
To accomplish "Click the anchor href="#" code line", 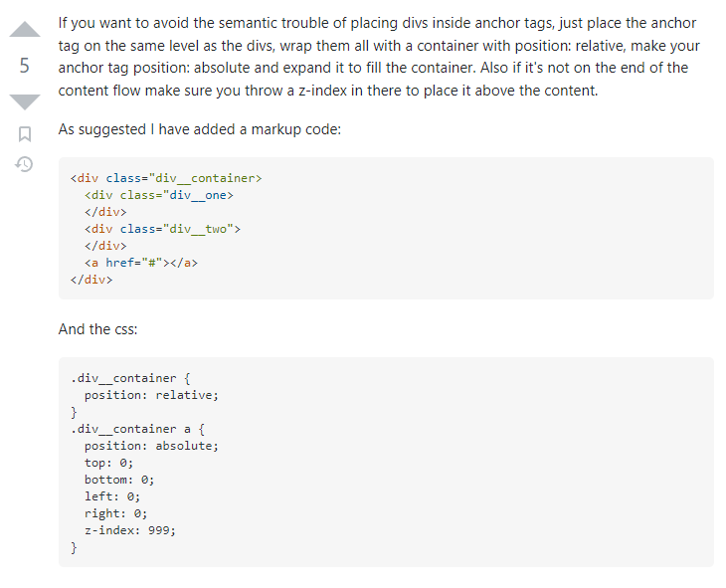I will click(x=141, y=263).
